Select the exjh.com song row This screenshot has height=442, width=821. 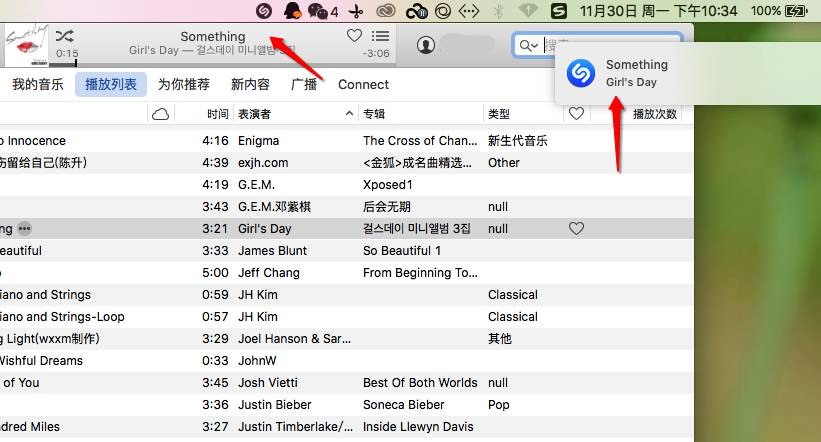point(347,163)
